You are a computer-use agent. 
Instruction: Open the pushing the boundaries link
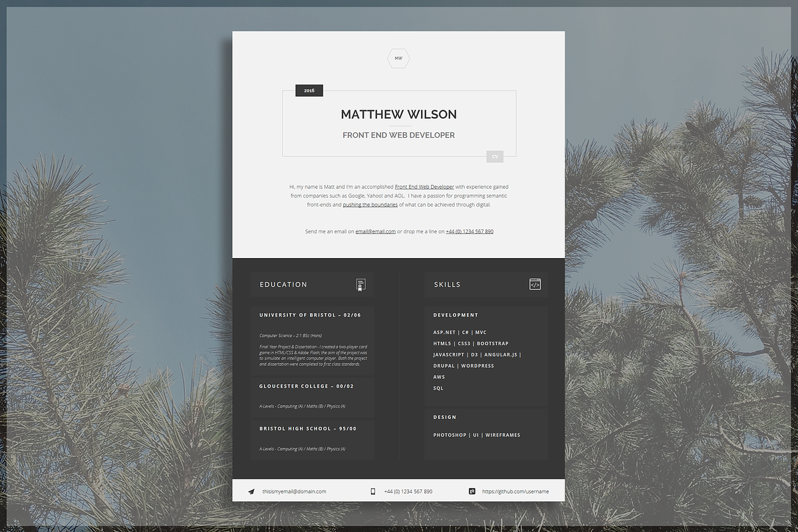pos(370,204)
